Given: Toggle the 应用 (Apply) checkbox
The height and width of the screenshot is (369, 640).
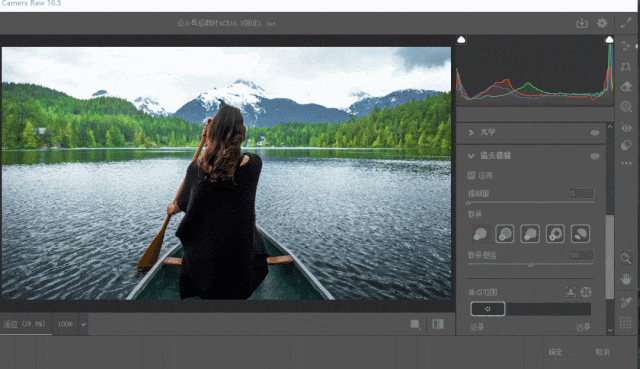Looking at the screenshot, I should 471,176.
